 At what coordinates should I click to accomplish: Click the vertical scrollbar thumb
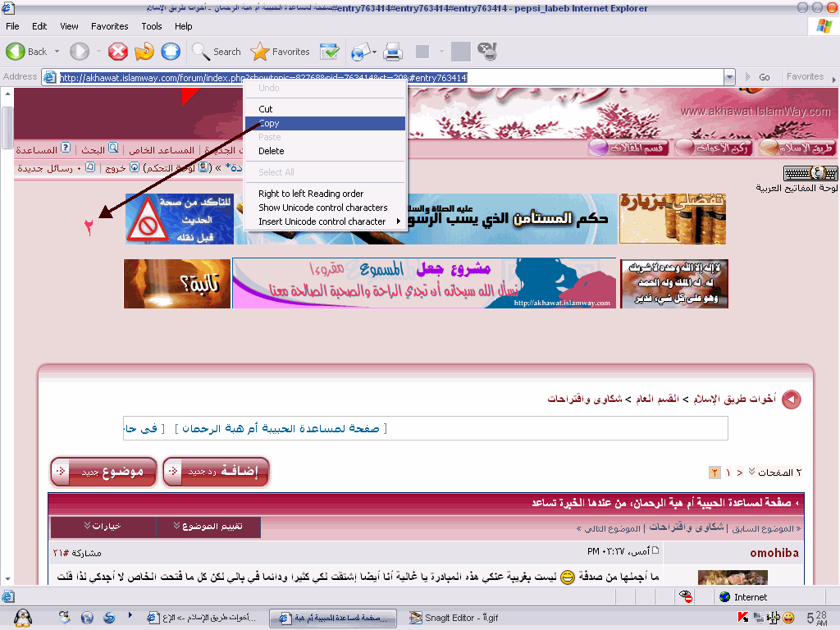[7, 127]
